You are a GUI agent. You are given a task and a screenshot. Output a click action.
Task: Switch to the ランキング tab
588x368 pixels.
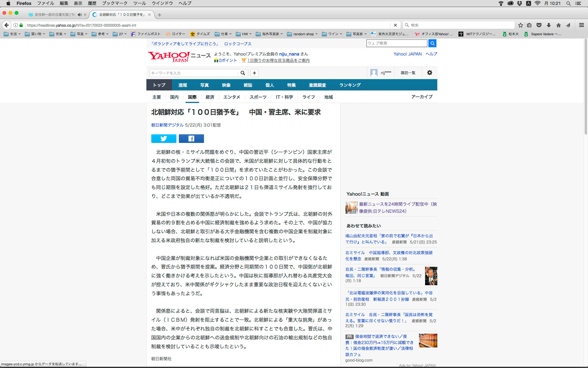tap(350, 85)
